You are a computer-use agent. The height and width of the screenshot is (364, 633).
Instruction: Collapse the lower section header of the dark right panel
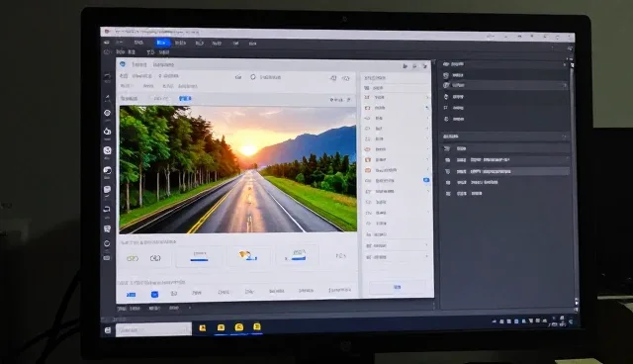click(565, 136)
